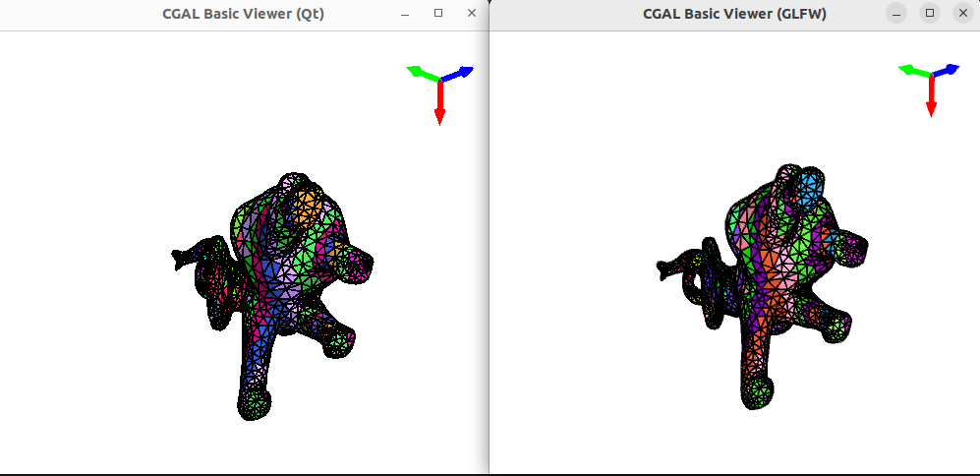Image resolution: width=980 pixels, height=476 pixels.
Task: Focus the Qt viewer by its title text
Action: point(243,14)
